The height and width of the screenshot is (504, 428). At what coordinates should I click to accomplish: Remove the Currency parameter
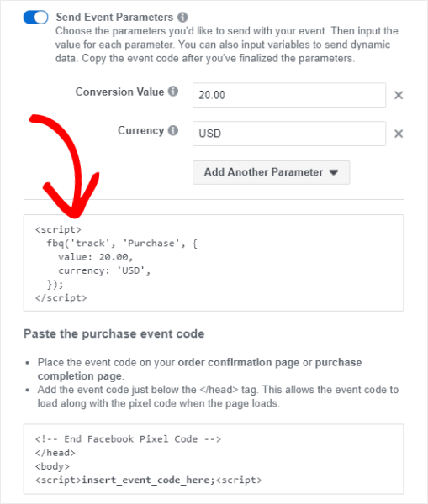pos(399,134)
